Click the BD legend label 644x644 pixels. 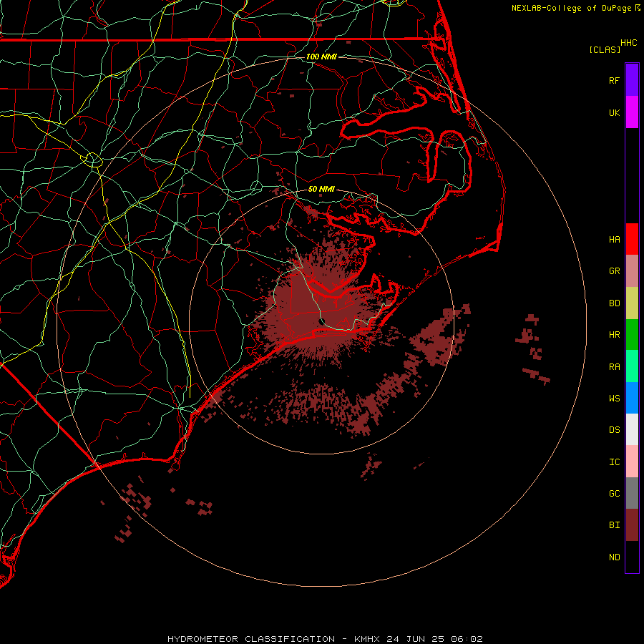[x=614, y=303]
